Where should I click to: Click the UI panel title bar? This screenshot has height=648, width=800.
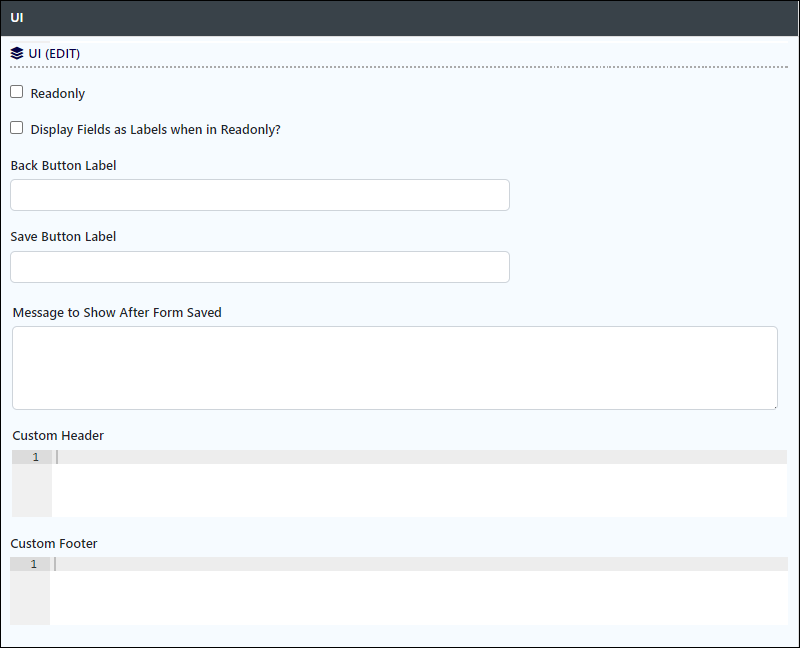click(400, 18)
